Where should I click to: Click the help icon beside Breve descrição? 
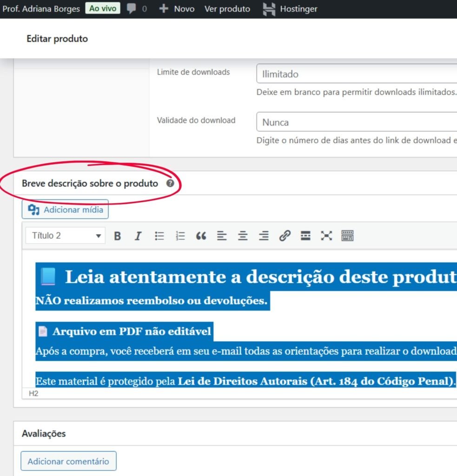point(170,183)
